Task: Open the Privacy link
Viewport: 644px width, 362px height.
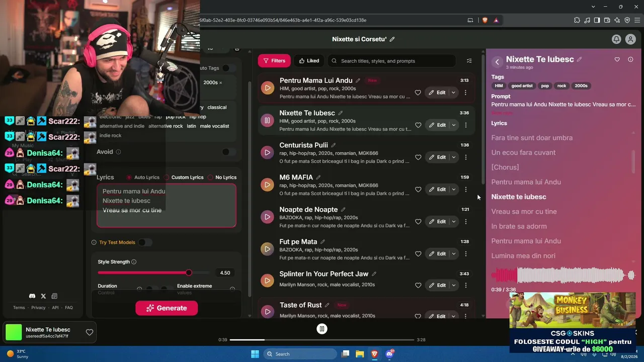Action: tap(38, 308)
